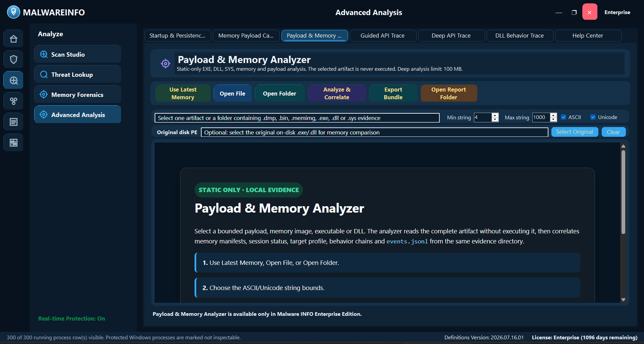Click the Advanced Analysis target icon

[44, 115]
